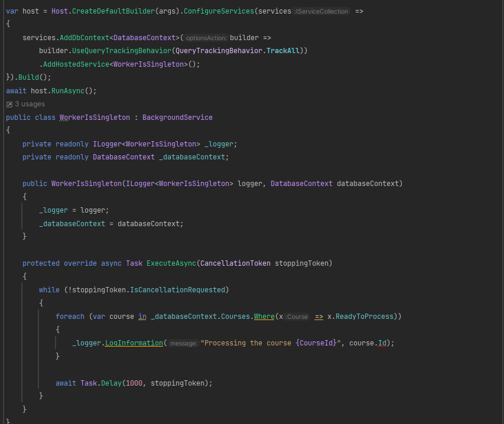Click the ':Course' type inlay hint
This screenshot has width=504, height=424.
(x=297, y=317)
